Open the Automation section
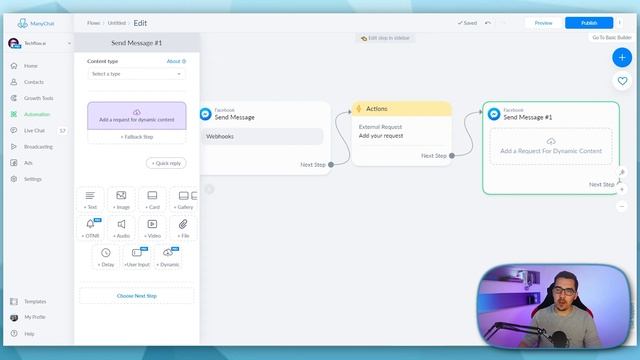The height and width of the screenshot is (360, 640). click(x=37, y=114)
